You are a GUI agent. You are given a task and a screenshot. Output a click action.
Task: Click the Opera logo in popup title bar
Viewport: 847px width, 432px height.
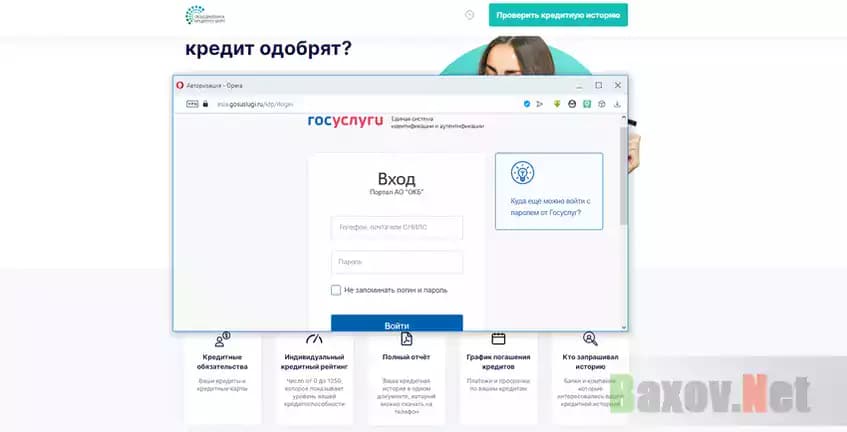click(x=180, y=85)
